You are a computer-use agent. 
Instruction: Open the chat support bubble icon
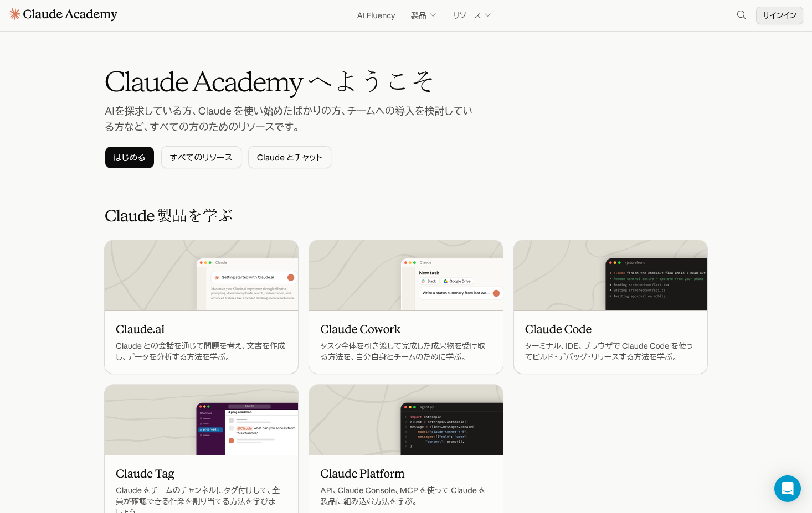point(787,489)
